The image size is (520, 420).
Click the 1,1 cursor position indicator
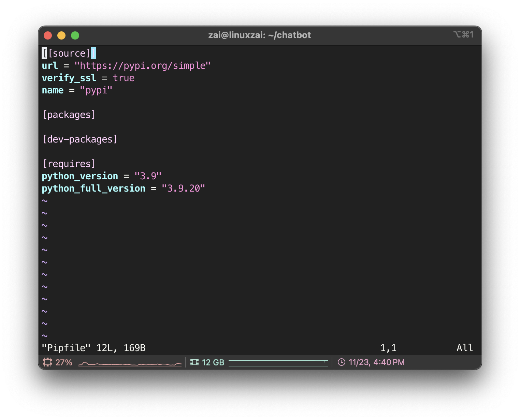pos(389,348)
